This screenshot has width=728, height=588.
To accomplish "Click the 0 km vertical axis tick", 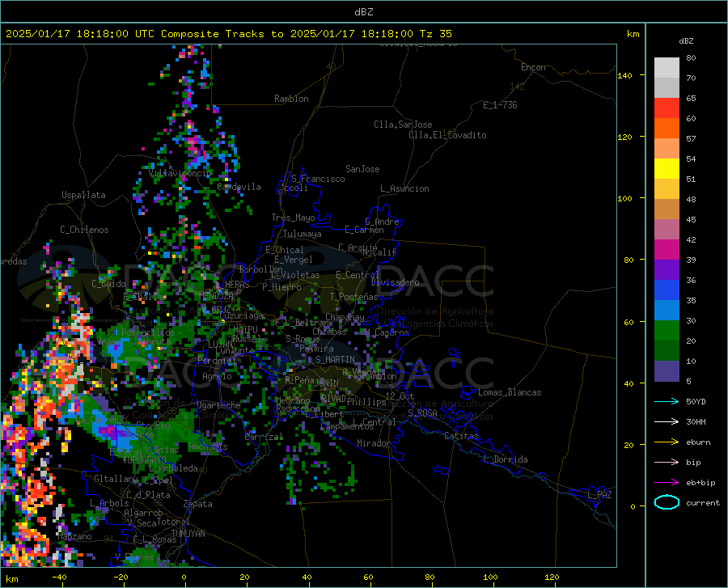I will coord(633,506).
